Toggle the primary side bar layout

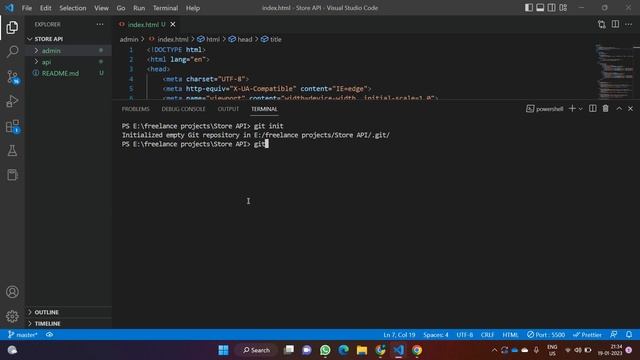(x=529, y=8)
